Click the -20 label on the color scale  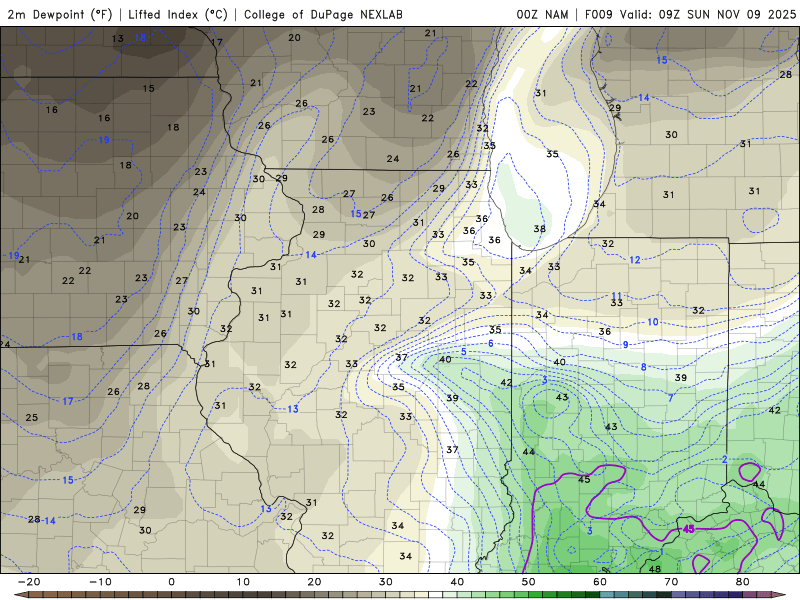29,582
